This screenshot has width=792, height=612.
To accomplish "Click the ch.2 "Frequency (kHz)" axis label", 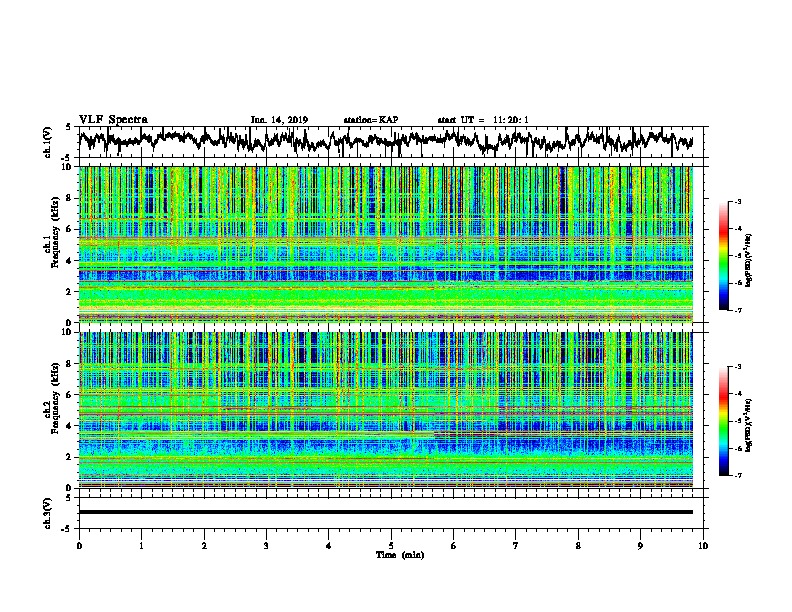I will click(55, 398).
